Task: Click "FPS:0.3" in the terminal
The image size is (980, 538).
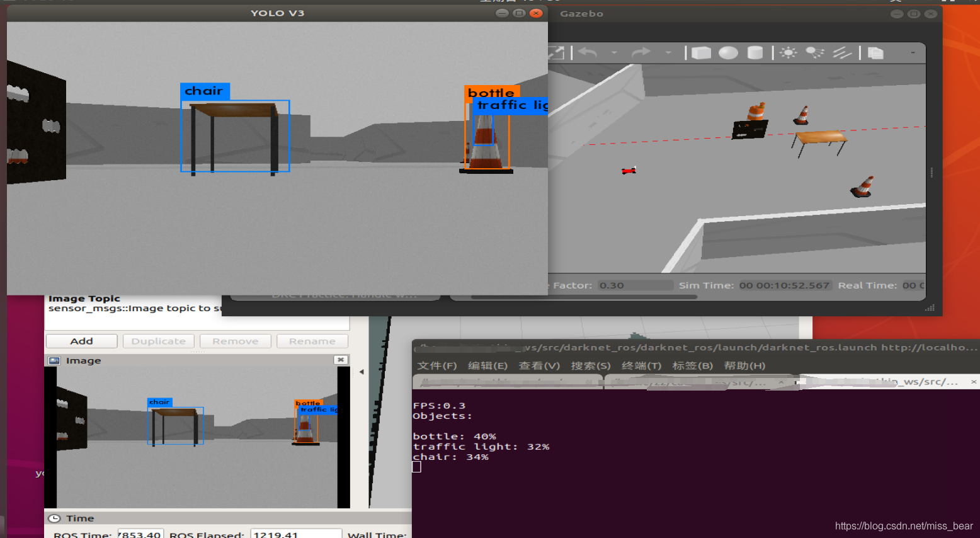Action: [x=439, y=406]
